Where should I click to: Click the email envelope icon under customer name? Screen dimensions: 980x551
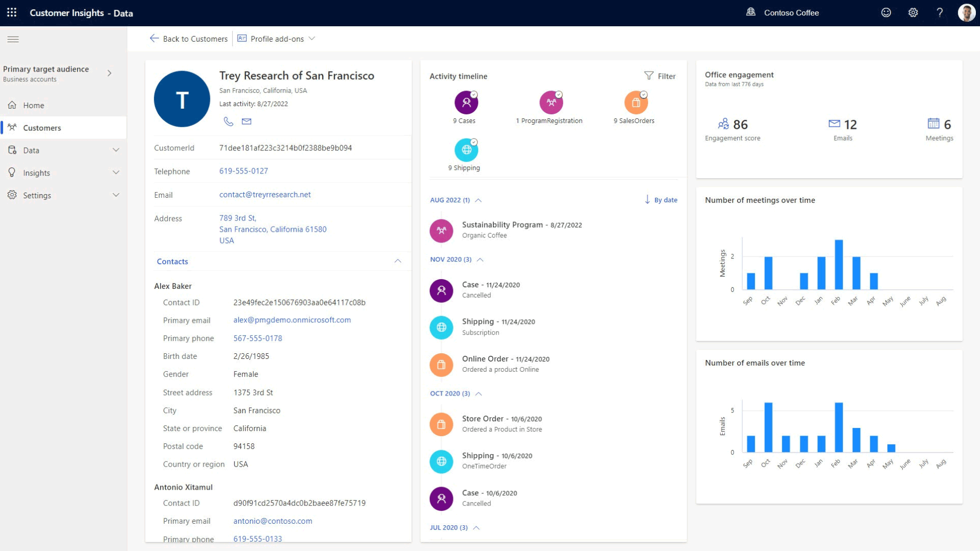(x=247, y=122)
